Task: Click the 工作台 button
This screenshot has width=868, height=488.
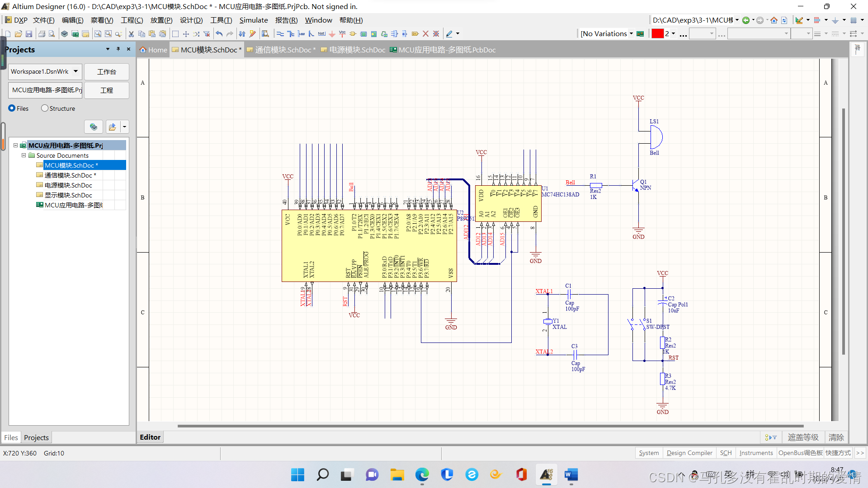Action: (107, 72)
